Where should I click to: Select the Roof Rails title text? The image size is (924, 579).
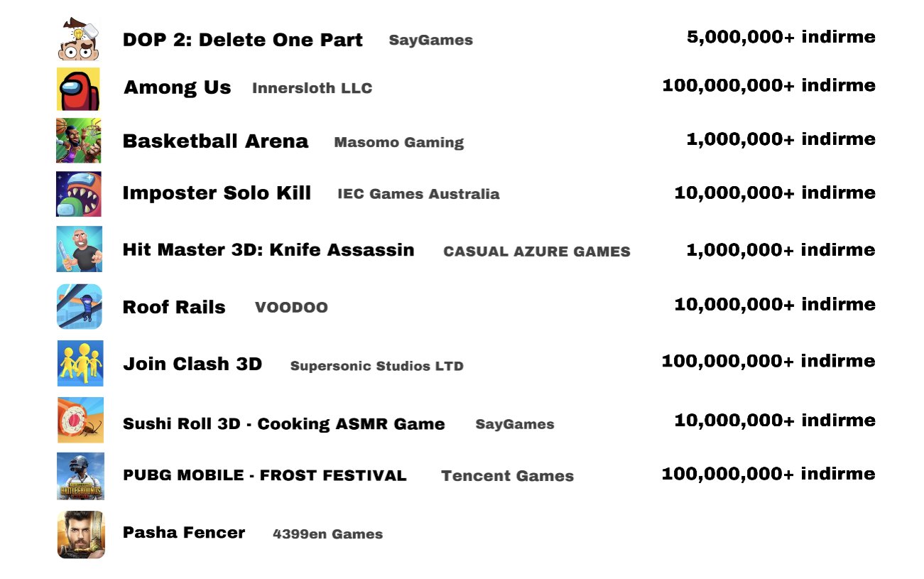pyautogui.click(x=174, y=307)
